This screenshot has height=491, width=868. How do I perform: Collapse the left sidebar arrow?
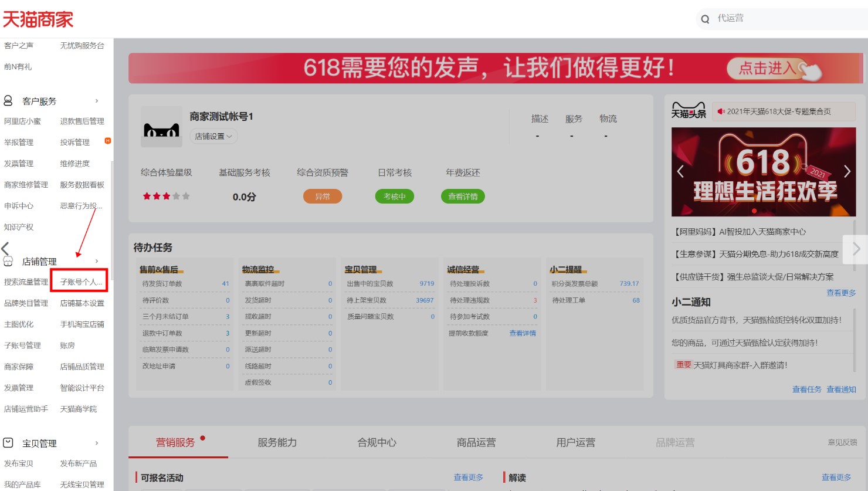[x=5, y=249]
